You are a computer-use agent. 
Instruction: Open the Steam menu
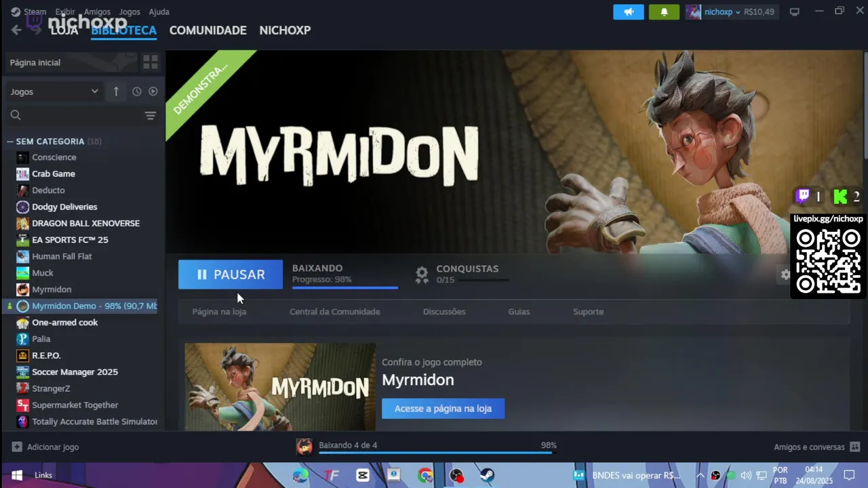pyautogui.click(x=35, y=12)
